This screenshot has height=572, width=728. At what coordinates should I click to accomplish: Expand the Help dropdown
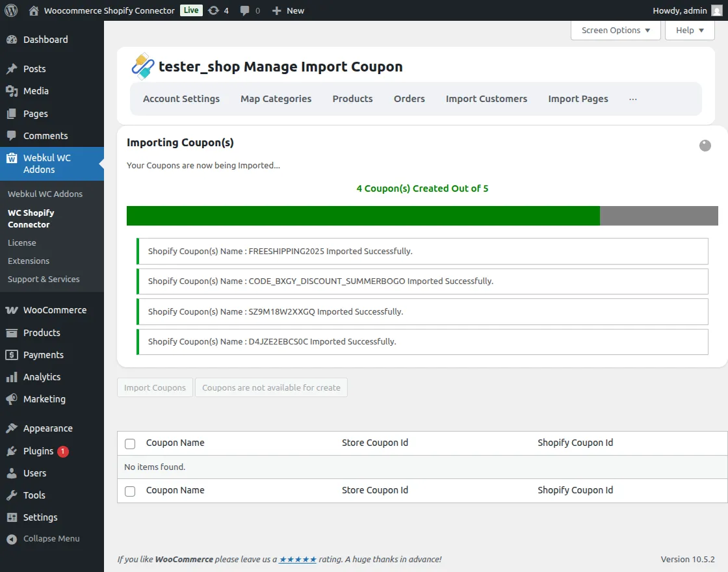click(x=690, y=31)
